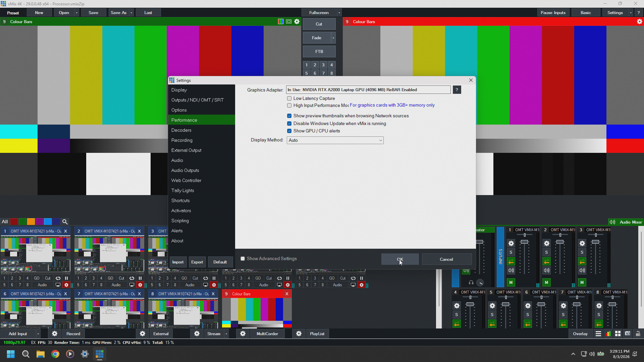Image resolution: width=644 pixels, height=362 pixels.
Task: Expand the Open preset dropdown arrow
Action: tap(77, 13)
